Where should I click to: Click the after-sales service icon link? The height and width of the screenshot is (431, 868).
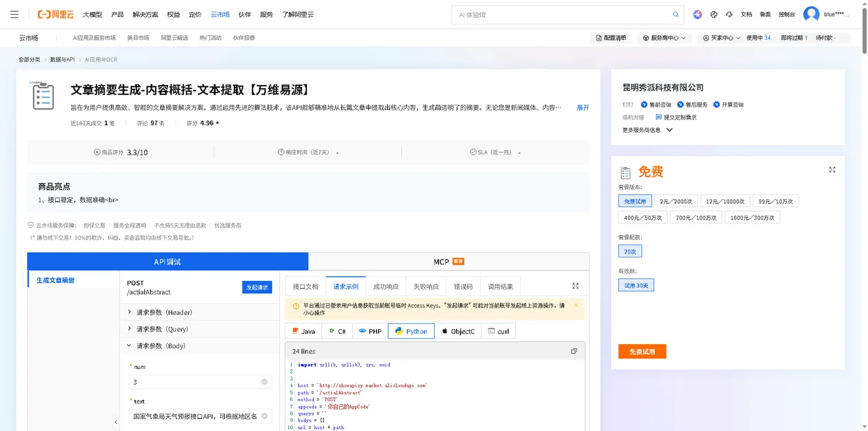point(692,105)
